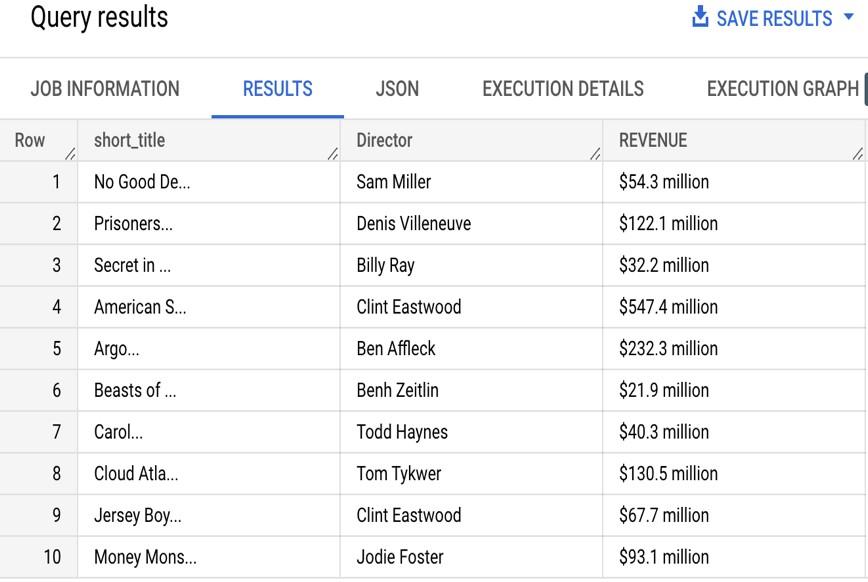The width and height of the screenshot is (868, 582).
Task: Click the Save Results download icon
Action: point(700,17)
